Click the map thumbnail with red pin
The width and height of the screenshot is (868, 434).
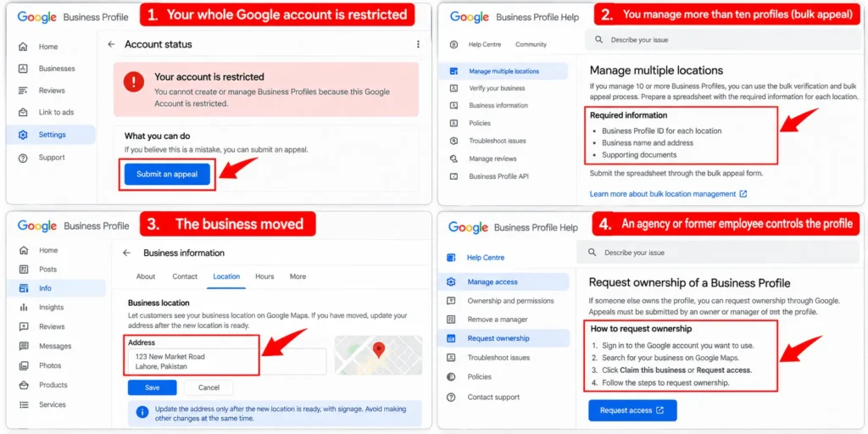378,355
